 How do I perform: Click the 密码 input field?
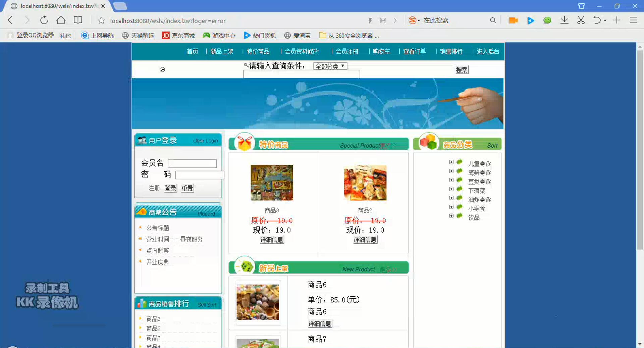(x=200, y=175)
